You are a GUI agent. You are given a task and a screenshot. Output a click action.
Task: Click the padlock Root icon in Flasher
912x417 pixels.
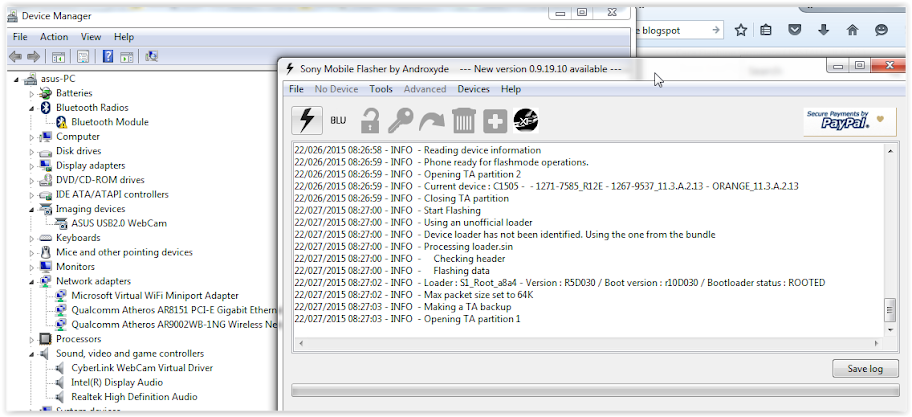(x=370, y=120)
